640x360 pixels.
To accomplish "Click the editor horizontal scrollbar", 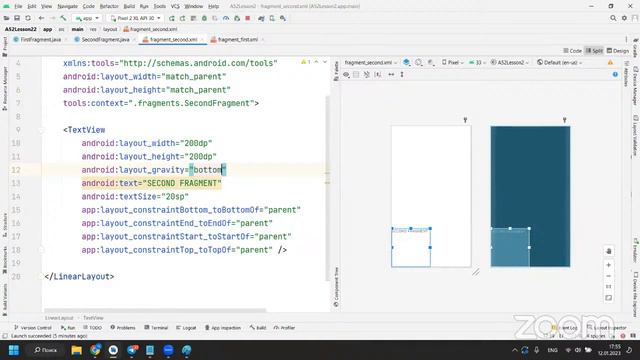I will 155,310.
